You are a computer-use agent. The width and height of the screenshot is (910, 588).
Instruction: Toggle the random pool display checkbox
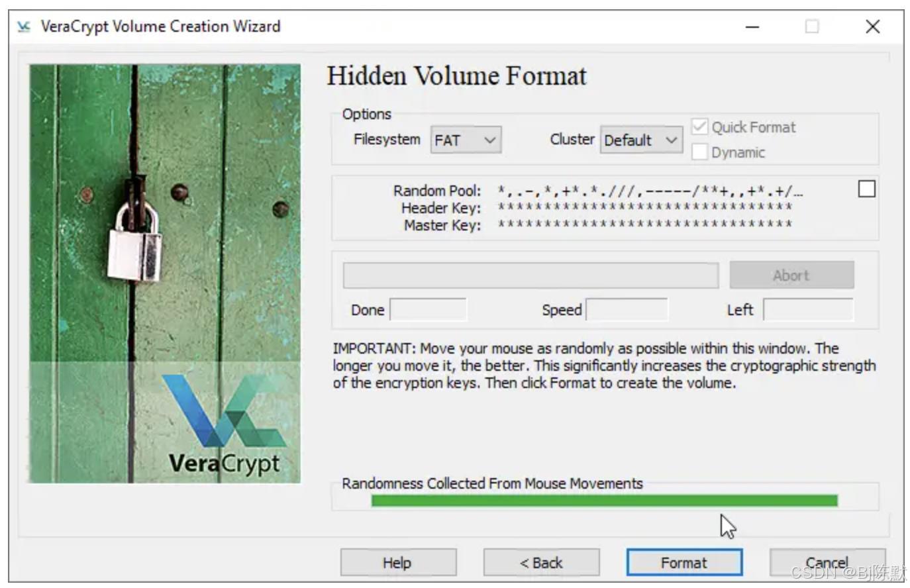pyautogui.click(x=866, y=189)
